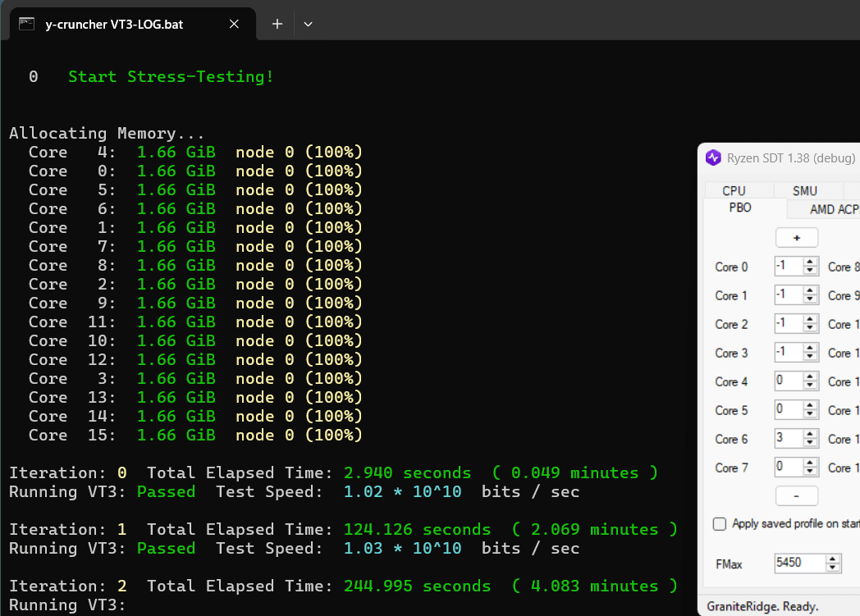
Task: Switch to the CPU tab
Action: (x=734, y=190)
